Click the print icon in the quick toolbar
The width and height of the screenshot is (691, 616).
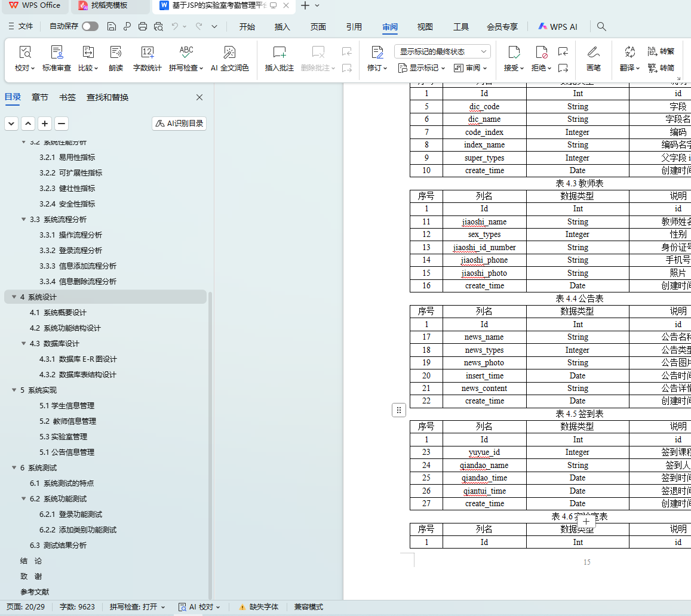click(142, 26)
